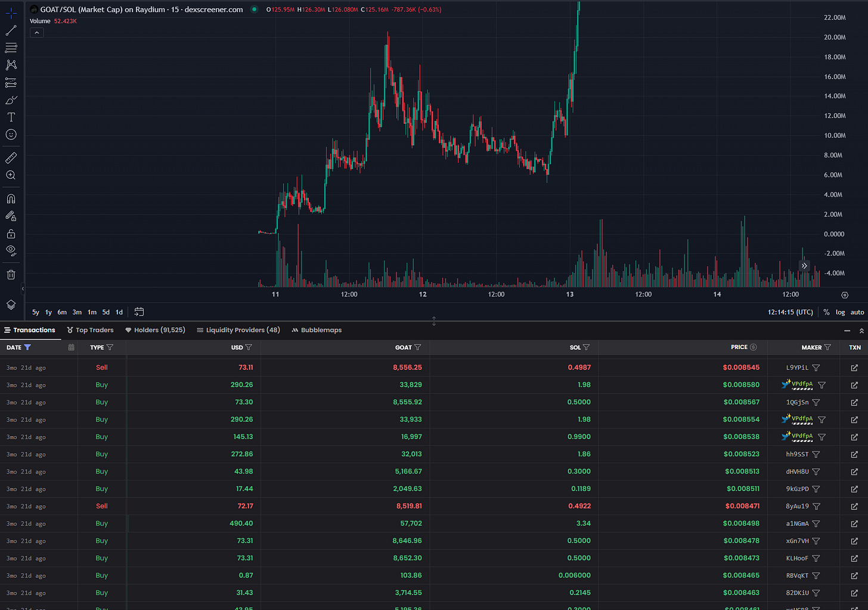The height and width of the screenshot is (610, 868).
Task: Open transaction link for 8yAu19 sell
Action: [x=854, y=506]
